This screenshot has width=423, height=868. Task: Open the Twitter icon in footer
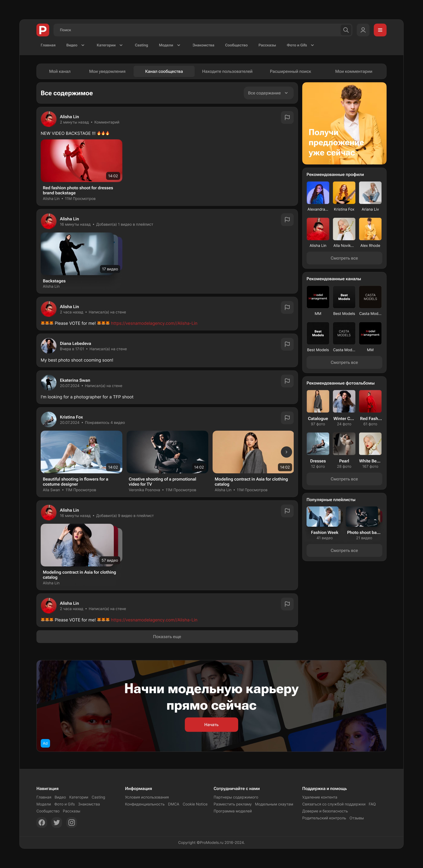pyautogui.click(x=57, y=823)
